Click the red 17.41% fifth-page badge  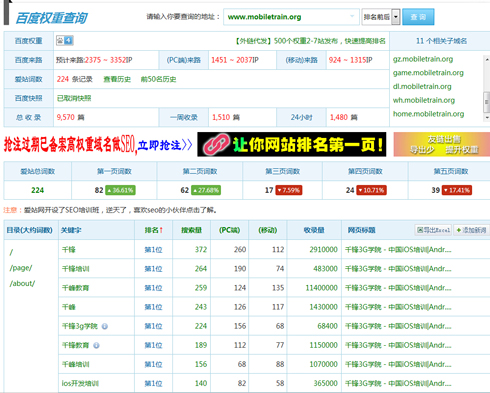click(457, 190)
